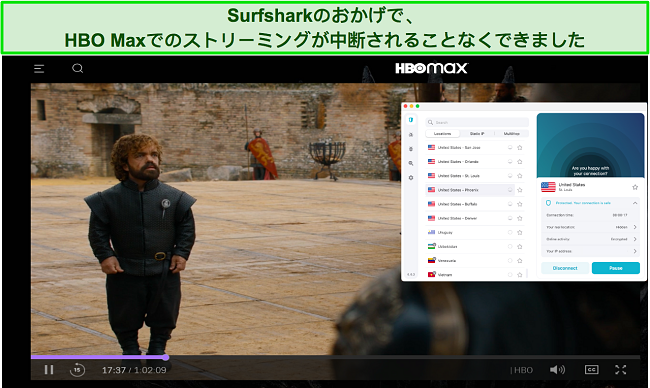Click Denver server load indicator
This screenshot has height=388, width=650.
point(510,218)
